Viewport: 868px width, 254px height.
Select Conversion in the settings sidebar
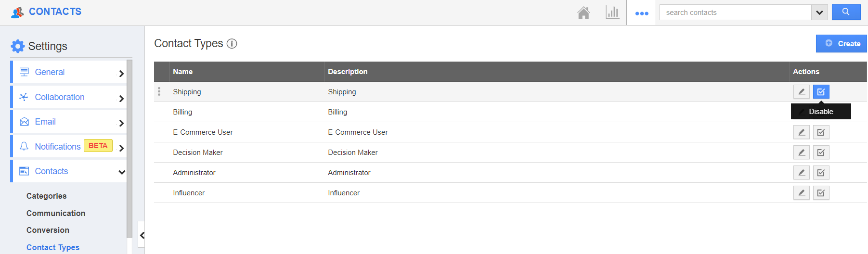point(48,230)
